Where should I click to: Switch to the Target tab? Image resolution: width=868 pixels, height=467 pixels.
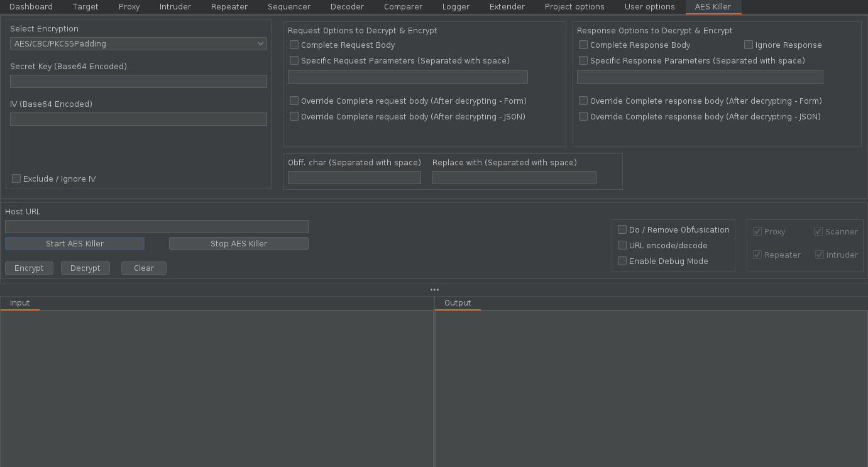[85, 7]
